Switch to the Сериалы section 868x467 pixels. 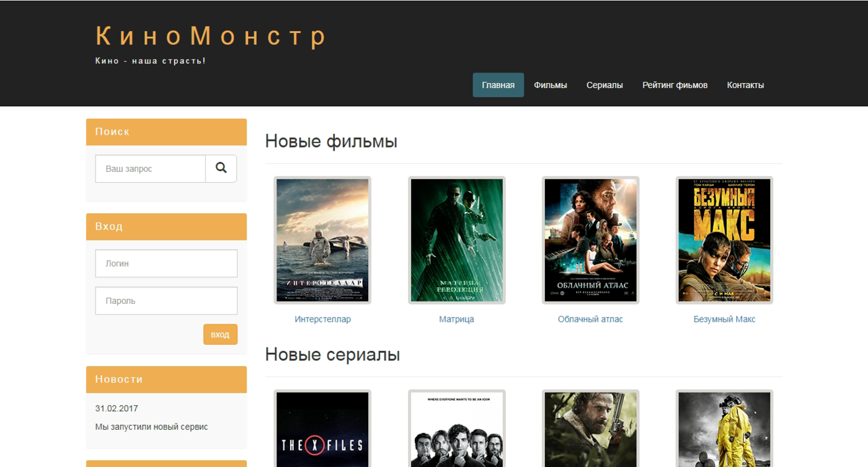click(604, 85)
